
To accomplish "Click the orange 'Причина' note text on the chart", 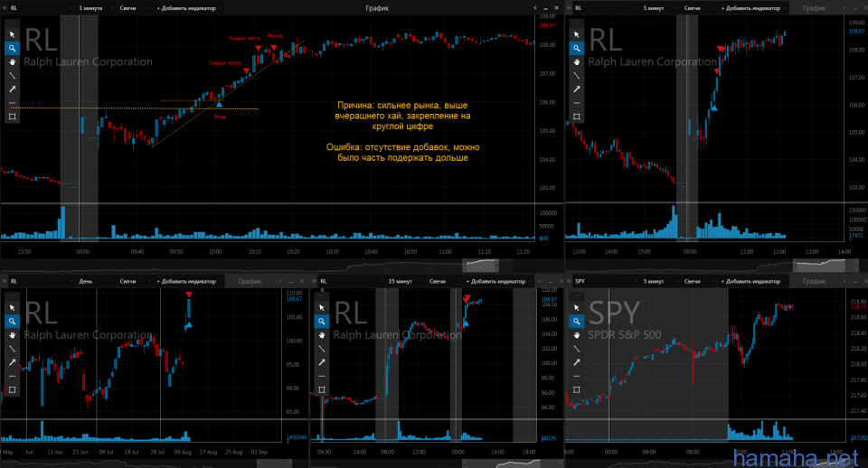I will (x=402, y=116).
